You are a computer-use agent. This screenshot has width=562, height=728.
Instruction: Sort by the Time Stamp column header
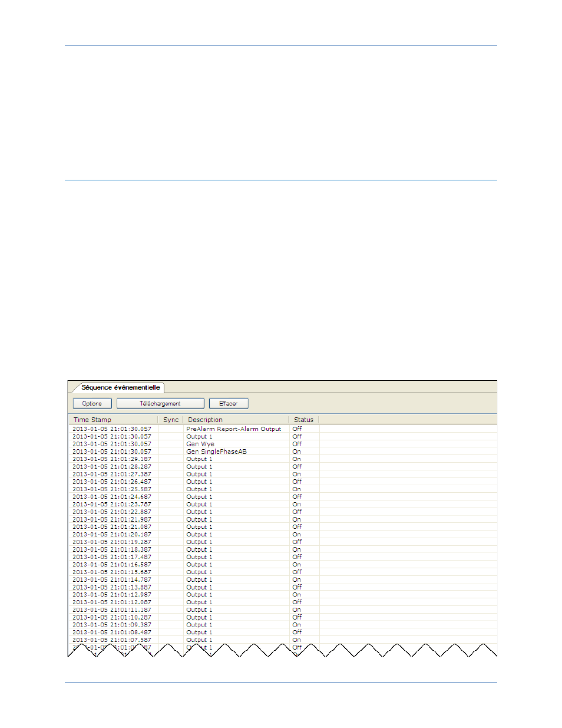coord(113,420)
